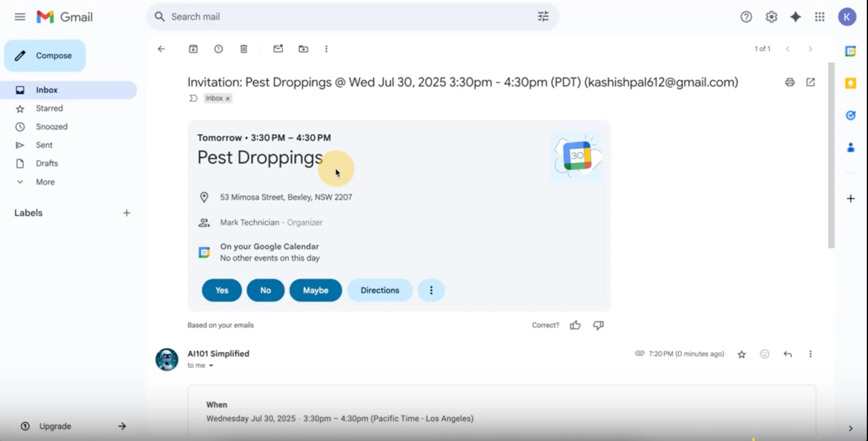Open the Inbox folder

[x=69, y=90]
